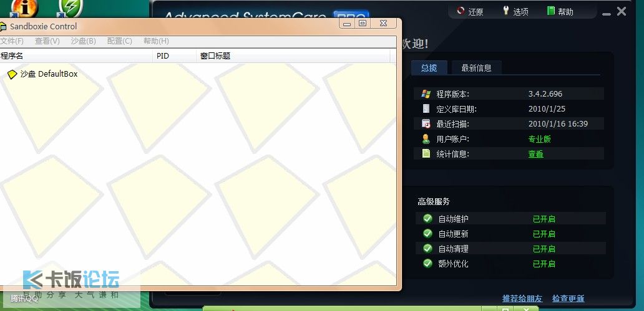
Task: Open the orange info desktop shortcut icon
Action: 24,8
